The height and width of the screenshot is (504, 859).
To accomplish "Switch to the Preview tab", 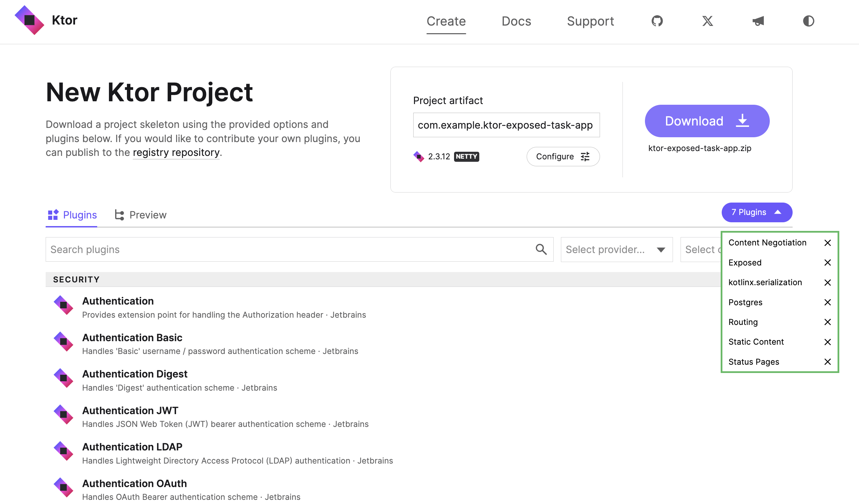I will (x=140, y=214).
